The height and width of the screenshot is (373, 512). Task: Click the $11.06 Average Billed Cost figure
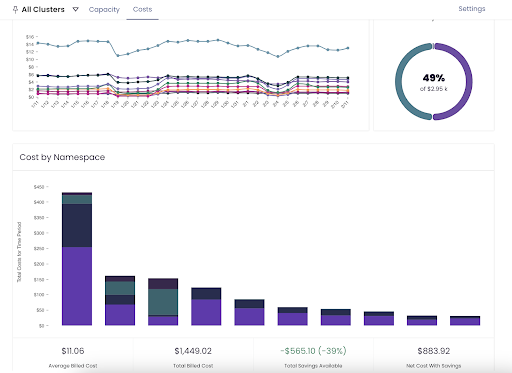(73, 351)
